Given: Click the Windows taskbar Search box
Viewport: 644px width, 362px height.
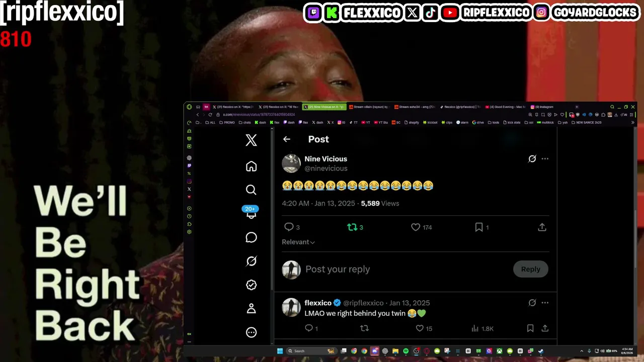Looking at the screenshot, I should [x=312, y=351].
